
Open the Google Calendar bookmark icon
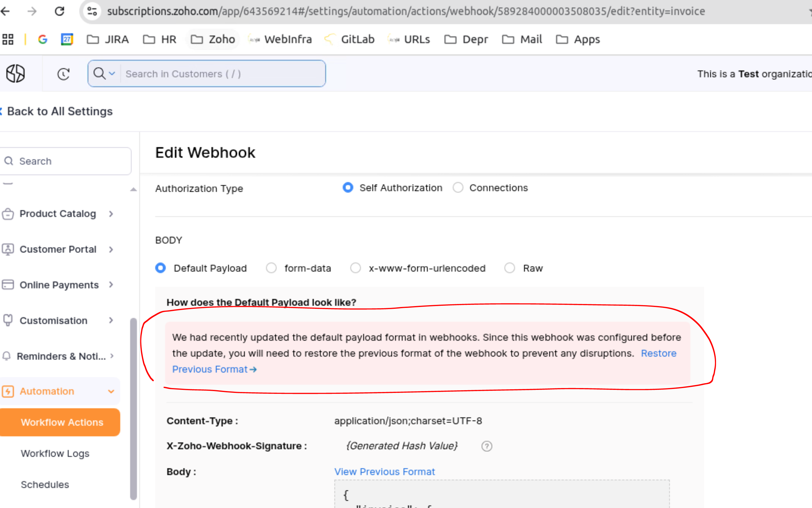coord(67,39)
